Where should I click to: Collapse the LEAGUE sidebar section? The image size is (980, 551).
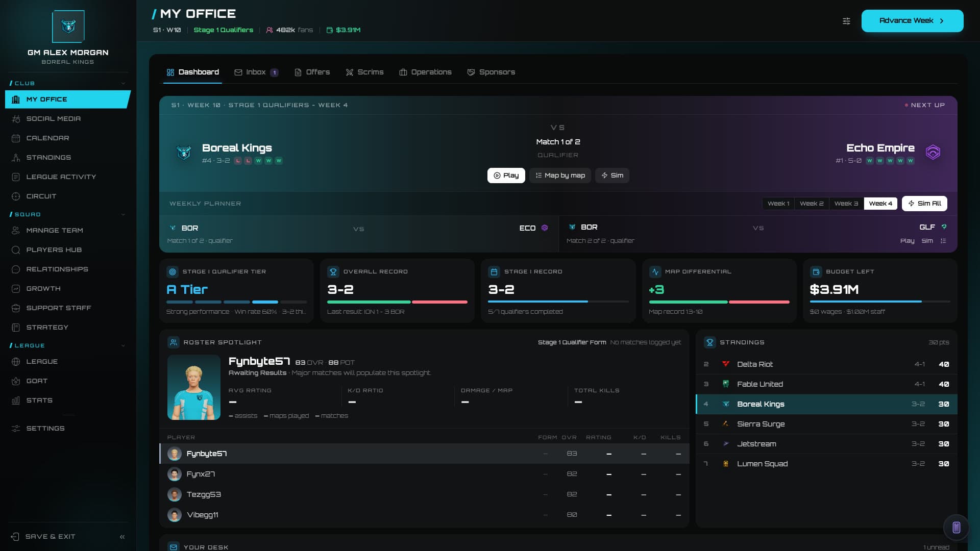click(123, 346)
